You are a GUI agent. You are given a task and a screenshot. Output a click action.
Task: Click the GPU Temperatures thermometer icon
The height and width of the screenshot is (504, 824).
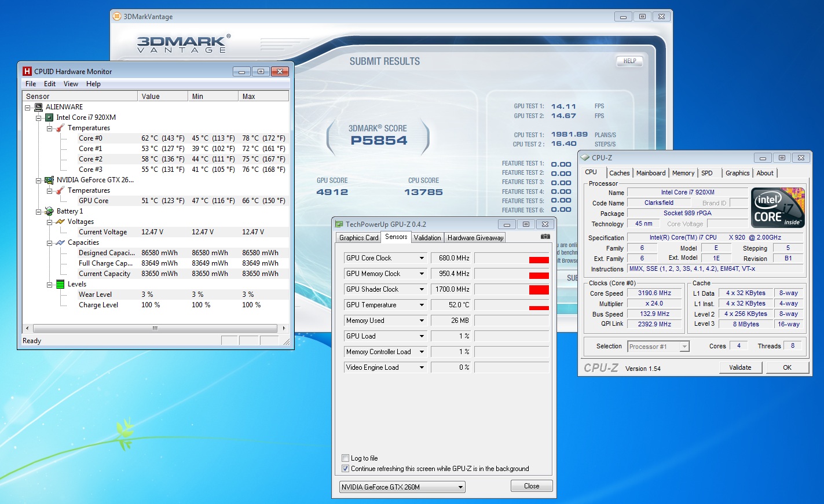(x=60, y=190)
